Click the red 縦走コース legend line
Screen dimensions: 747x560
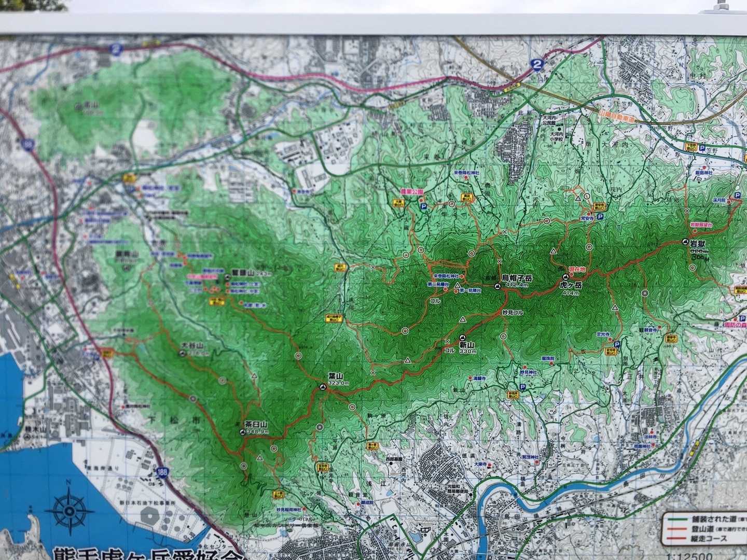tap(677, 539)
